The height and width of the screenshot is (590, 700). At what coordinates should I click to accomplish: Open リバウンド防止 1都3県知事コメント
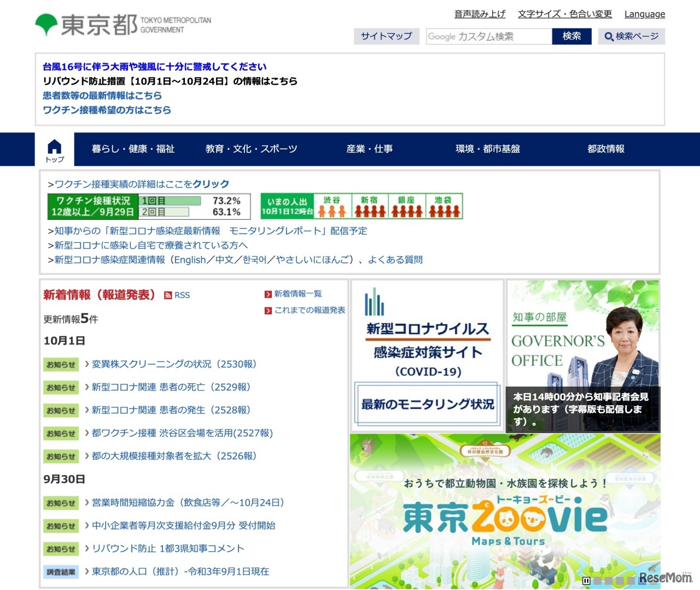[168, 548]
